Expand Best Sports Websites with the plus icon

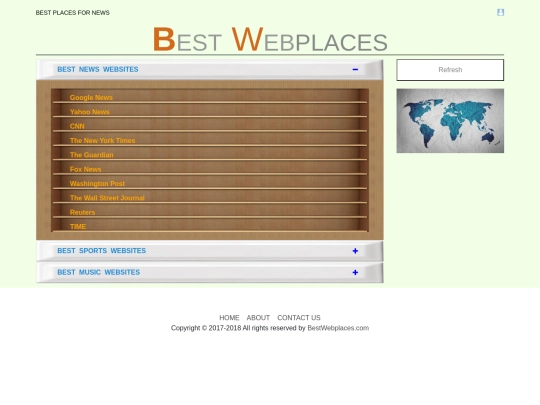point(355,251)
